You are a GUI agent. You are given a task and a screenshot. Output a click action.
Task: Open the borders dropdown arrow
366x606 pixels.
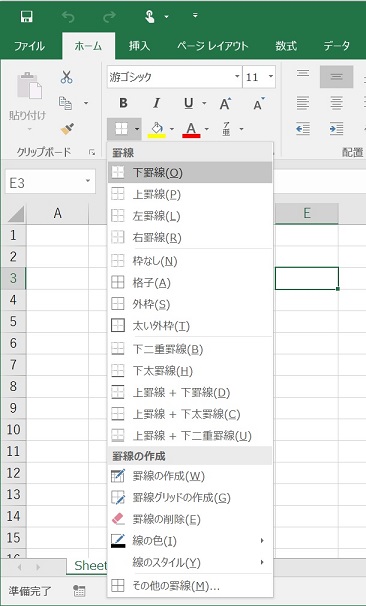(x=137, y=129)
